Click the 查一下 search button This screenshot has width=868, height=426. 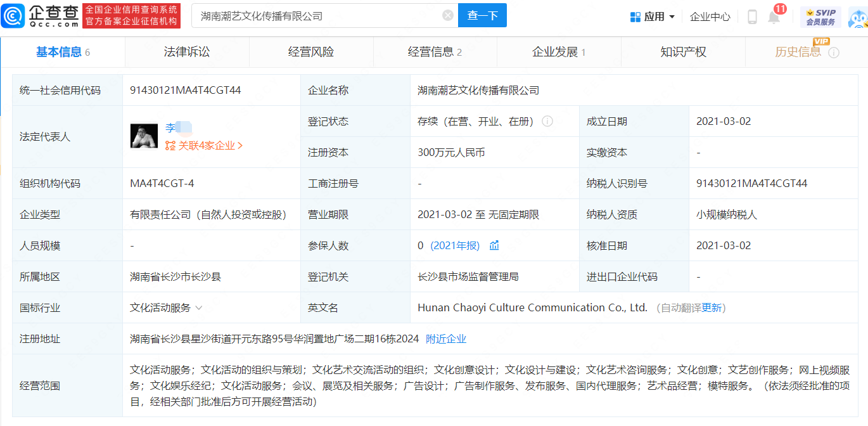coord(482,15)
